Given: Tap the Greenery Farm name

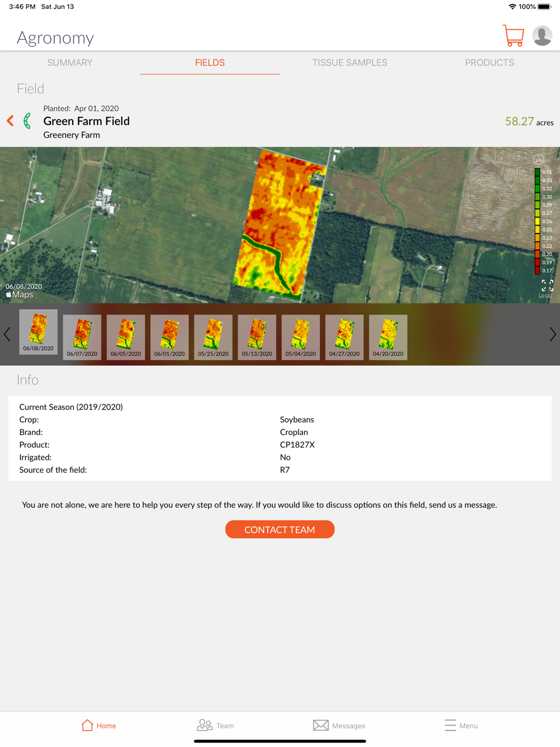Looking at the screenshot, I should (72, 135).
